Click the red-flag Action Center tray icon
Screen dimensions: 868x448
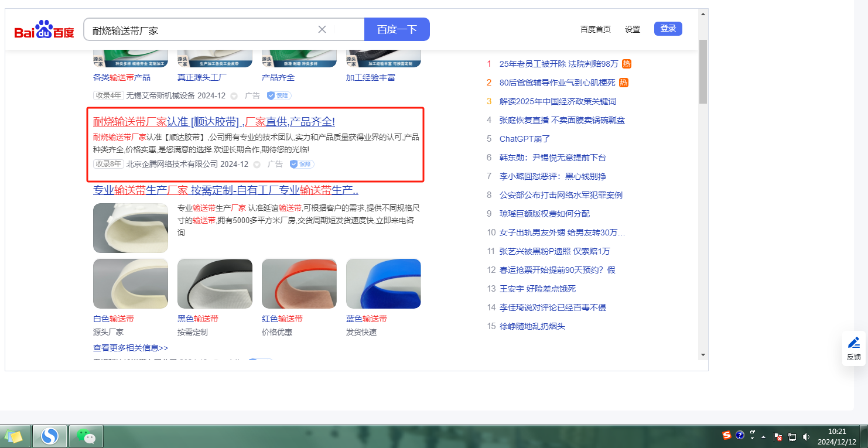click(778, 437)
